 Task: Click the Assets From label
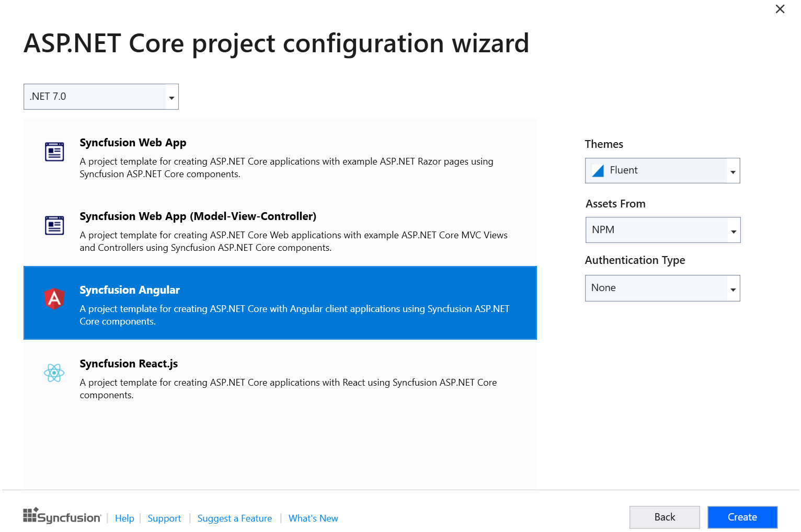[615, 204]
